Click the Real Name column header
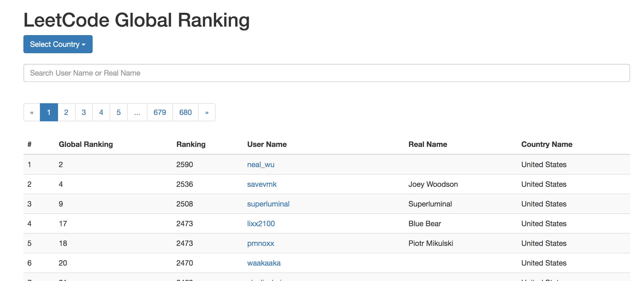The height and width of the screenshot is (281, 644). point(428,144)
